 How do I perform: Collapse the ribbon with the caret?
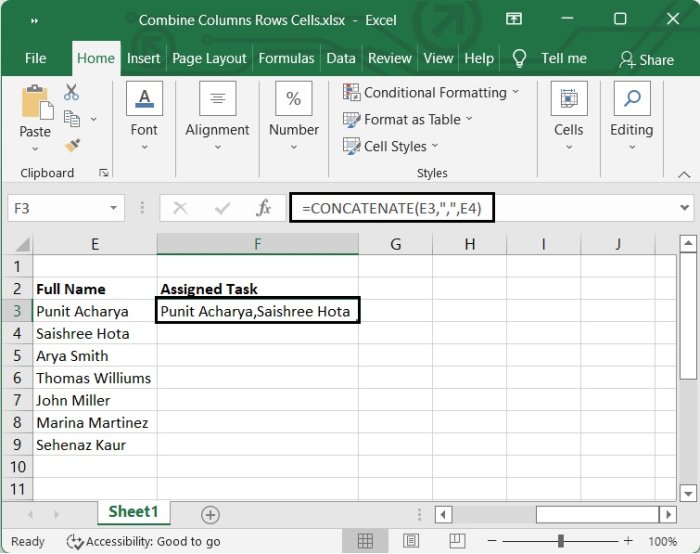click(684, 175)
